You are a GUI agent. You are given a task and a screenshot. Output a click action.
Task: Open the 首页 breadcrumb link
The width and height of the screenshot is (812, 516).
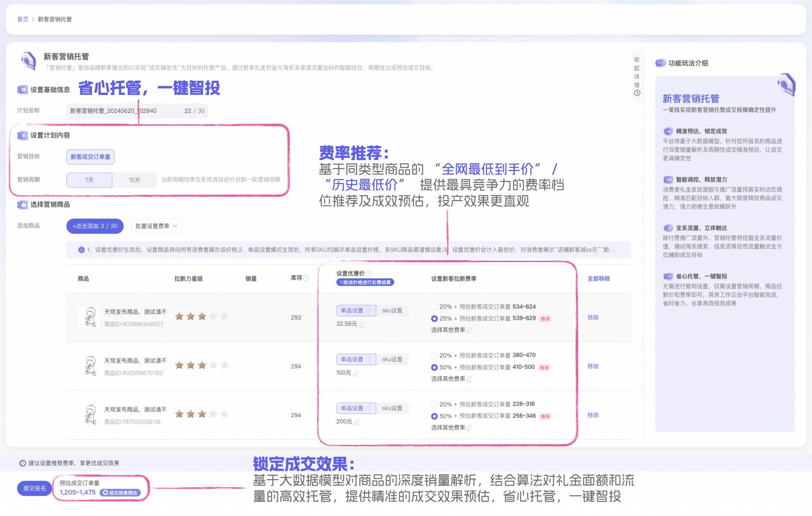point(22,19)
